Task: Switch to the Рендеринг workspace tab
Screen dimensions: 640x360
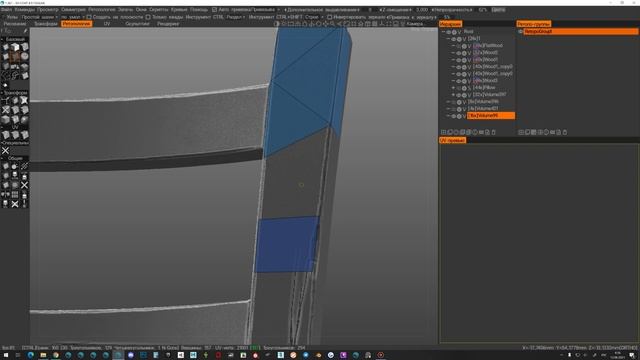Action: point(168,24)
